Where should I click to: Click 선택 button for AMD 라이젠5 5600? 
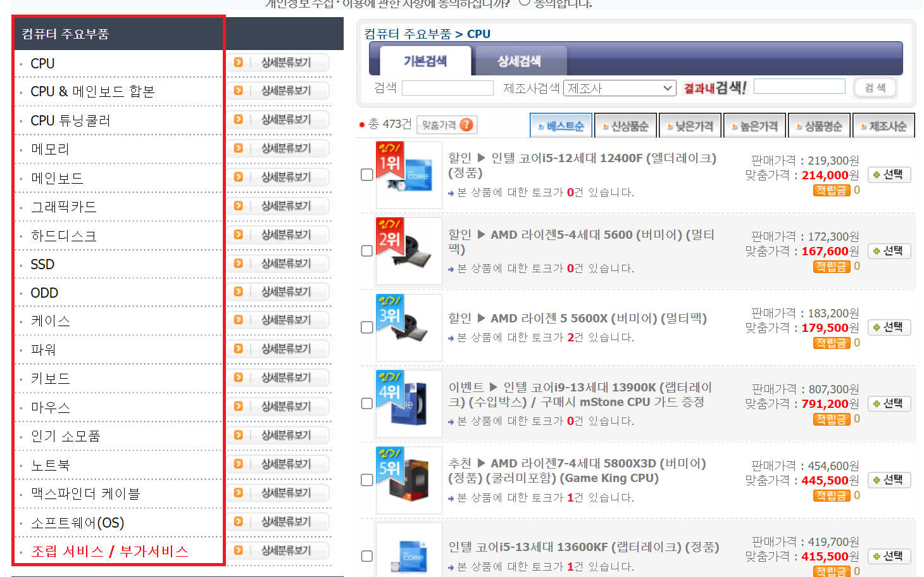pos(889,251)
